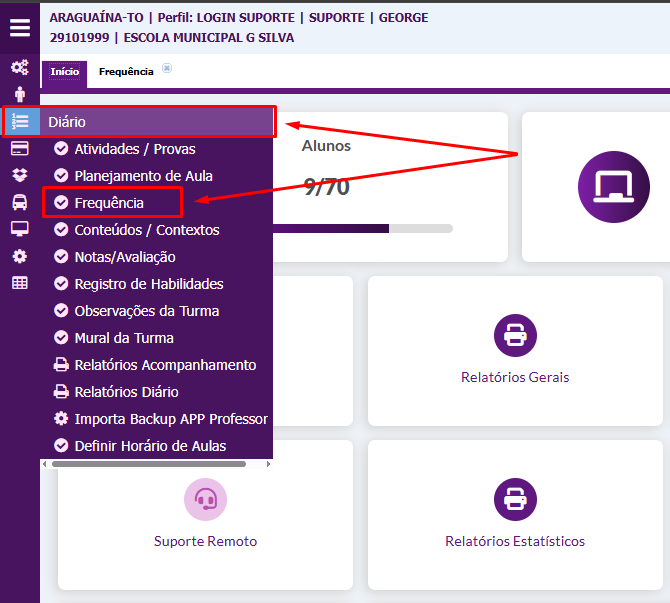
Task: Switch to the Frequência tab
Action: tap(126, 72)
